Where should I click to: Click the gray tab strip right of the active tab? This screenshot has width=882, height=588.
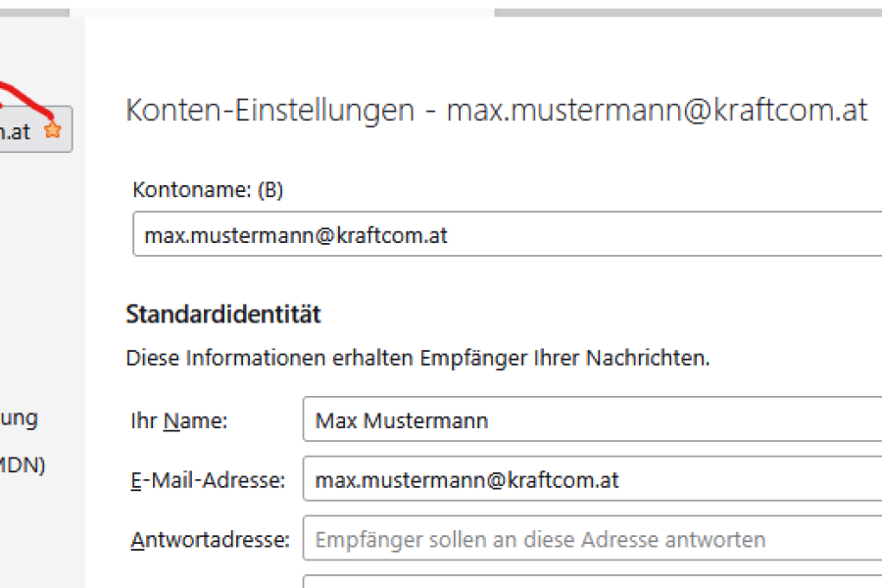[x=686, y=12]
